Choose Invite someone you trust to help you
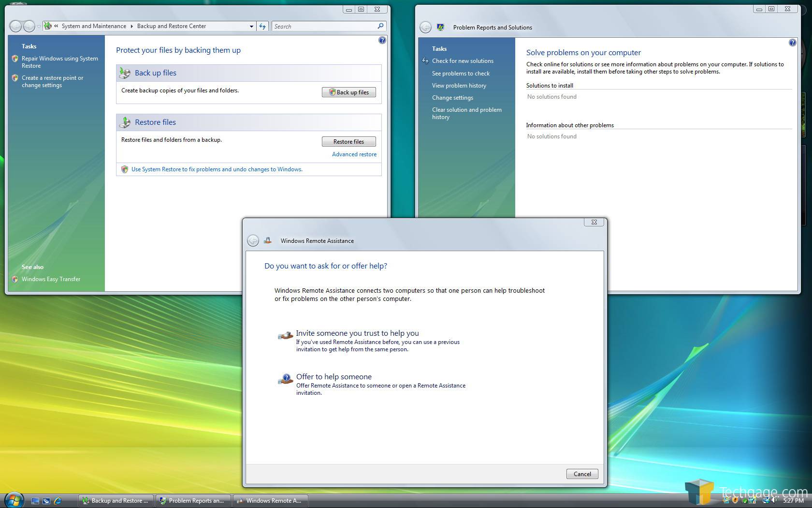 pyautogui.click(x=357, y=333)
